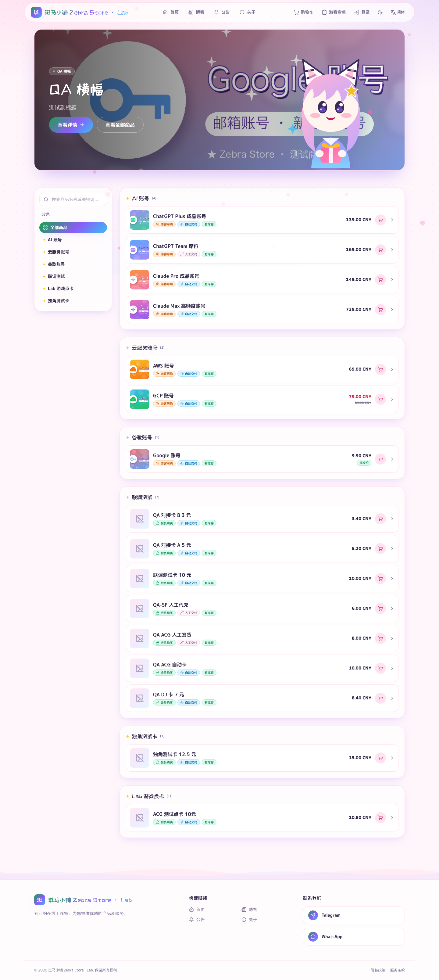The height and width of the screenshot is (980, 439).
Task: Add AWS 账号 to cart
Action: (380, 369)
